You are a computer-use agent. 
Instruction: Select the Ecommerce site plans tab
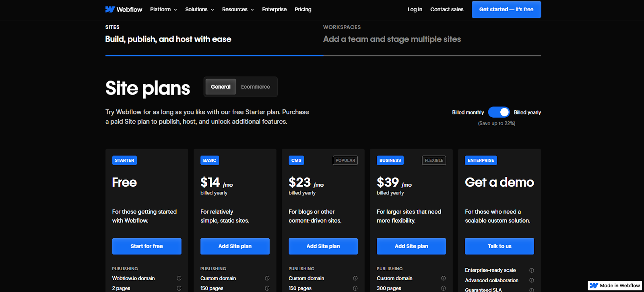(x=256, y=87)
